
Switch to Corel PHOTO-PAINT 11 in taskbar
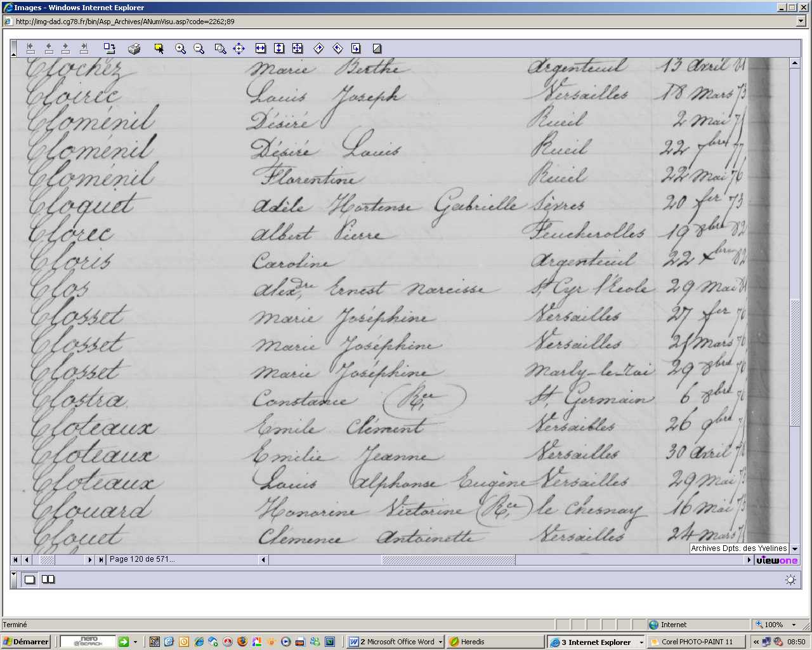pyautogui.click(x=696, y=642)
